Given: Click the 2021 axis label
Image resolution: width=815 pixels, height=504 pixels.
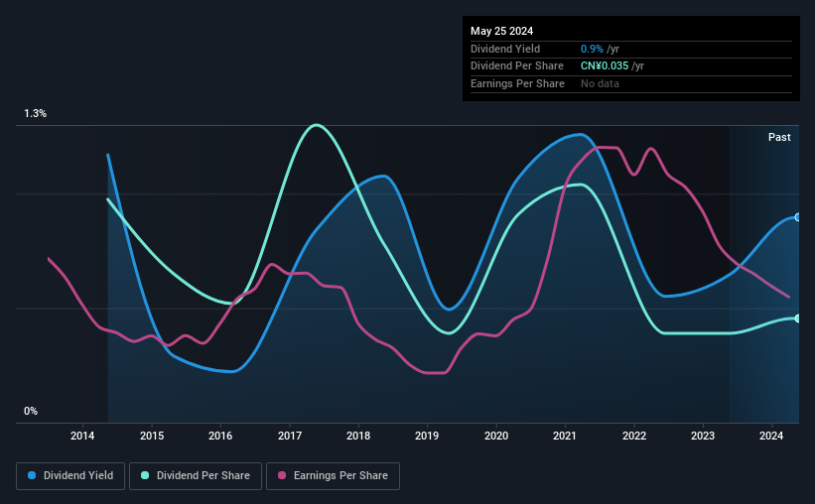Looking at the screenshot, I should pos(565,436).
